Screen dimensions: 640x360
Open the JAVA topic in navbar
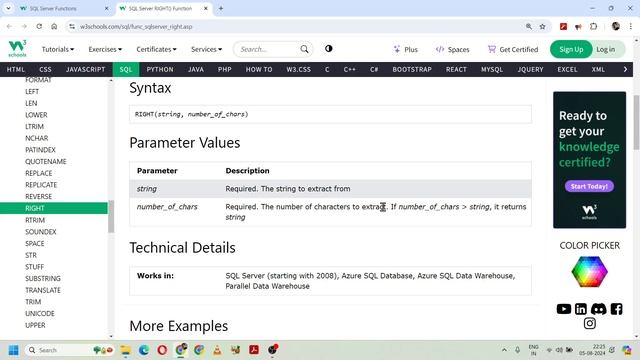point(196,69)
